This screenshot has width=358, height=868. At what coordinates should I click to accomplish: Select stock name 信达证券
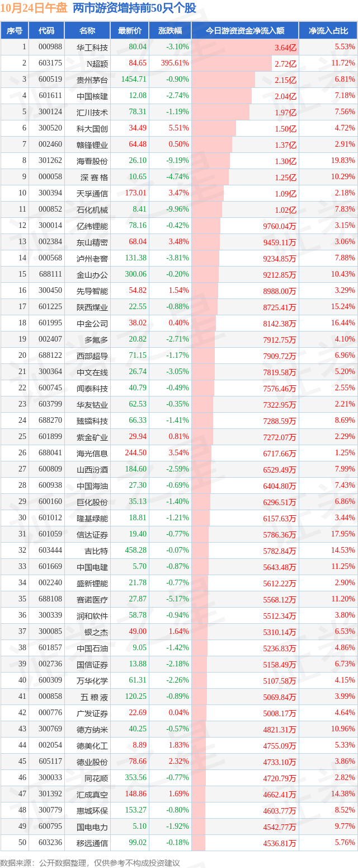click(92, 534)
